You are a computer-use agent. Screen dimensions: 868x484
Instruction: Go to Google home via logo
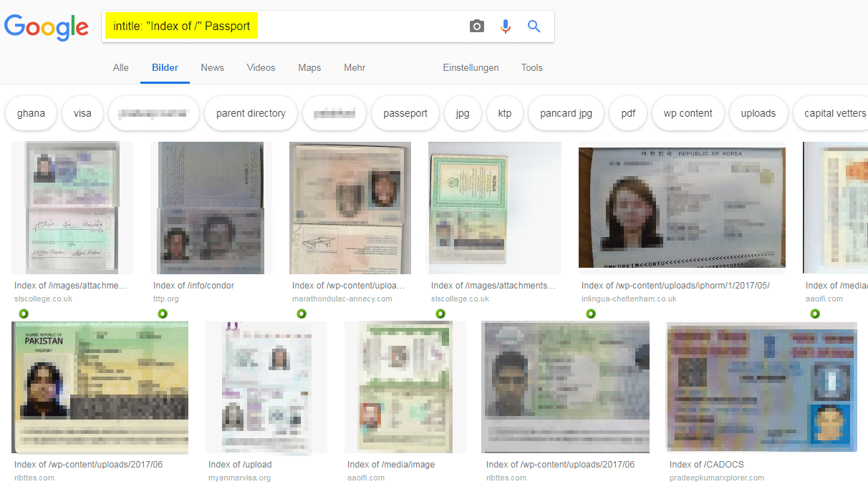(x=47, y=27)
